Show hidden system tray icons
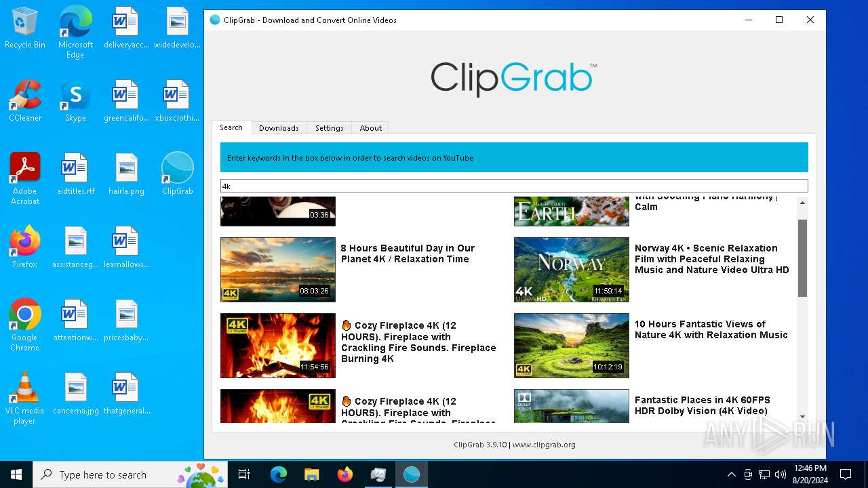The image size is (868, 488). click(731, 474)
